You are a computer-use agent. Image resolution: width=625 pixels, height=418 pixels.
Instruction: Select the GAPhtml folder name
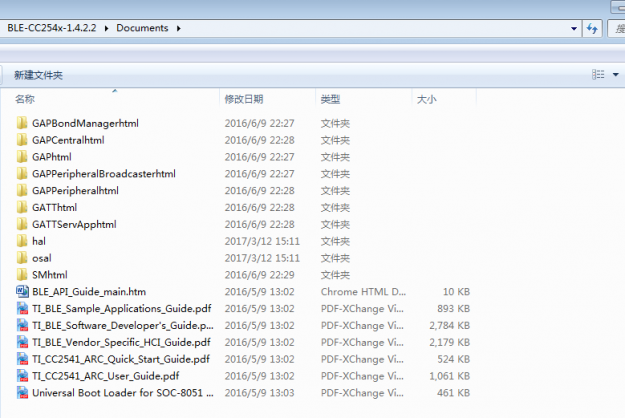pos(52,157)
